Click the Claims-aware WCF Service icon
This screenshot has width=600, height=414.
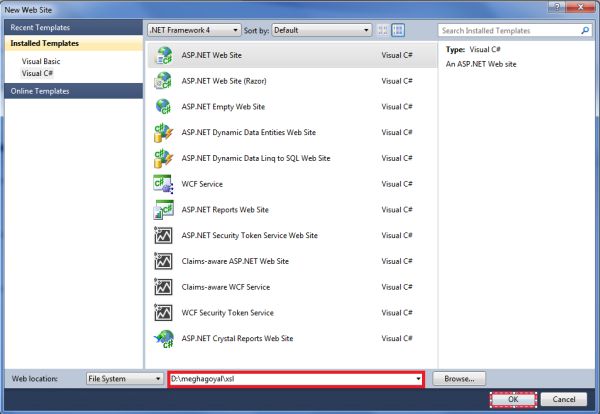163,287
